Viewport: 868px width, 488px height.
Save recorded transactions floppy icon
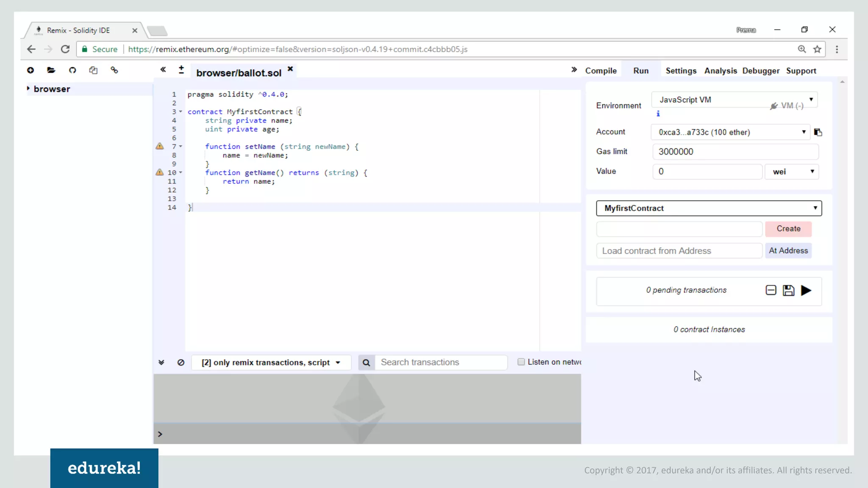tap(788, 291)
